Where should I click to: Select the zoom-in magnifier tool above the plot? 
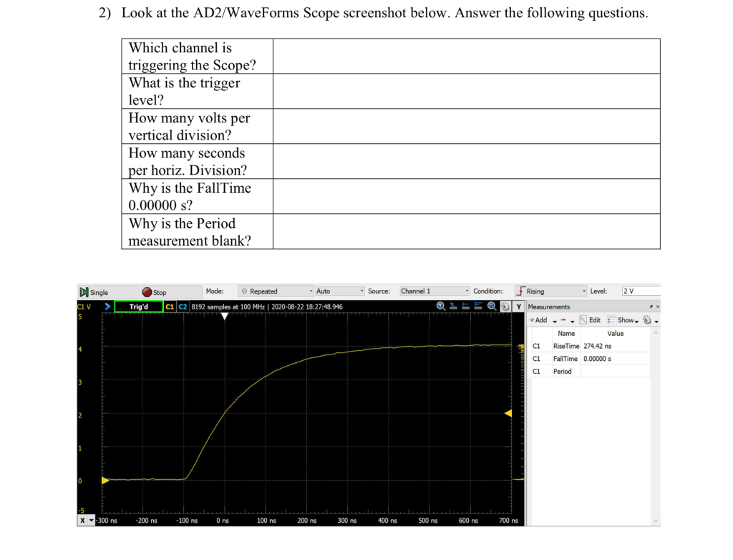click(x=440, y=306)
